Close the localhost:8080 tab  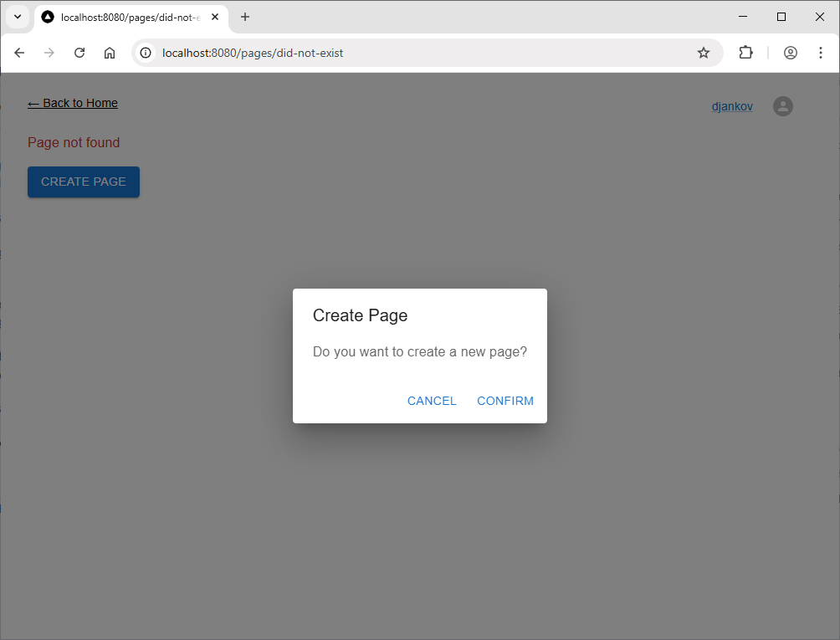click(x=215, y=17)
